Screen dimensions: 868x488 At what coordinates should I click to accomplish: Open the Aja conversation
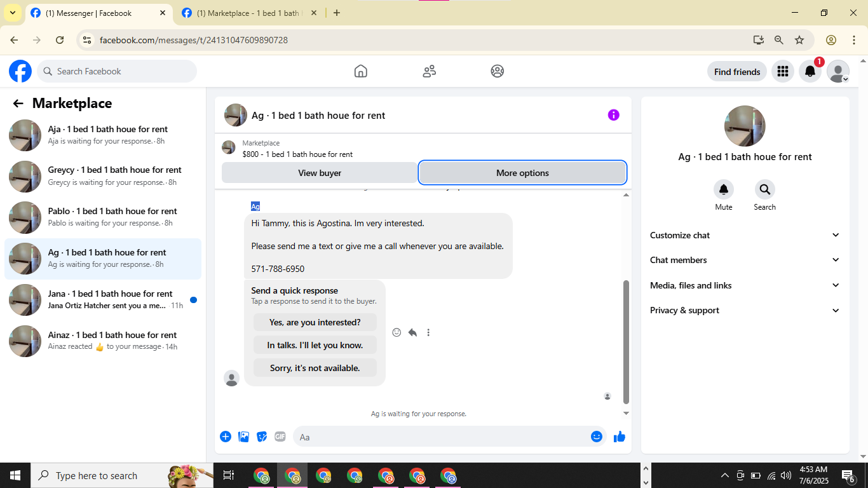coord(103,135)
